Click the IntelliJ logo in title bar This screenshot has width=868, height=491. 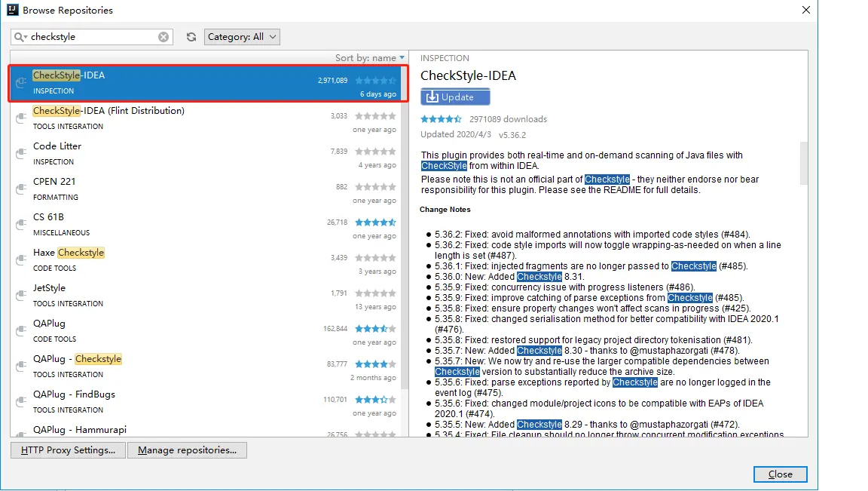(12, 9)
